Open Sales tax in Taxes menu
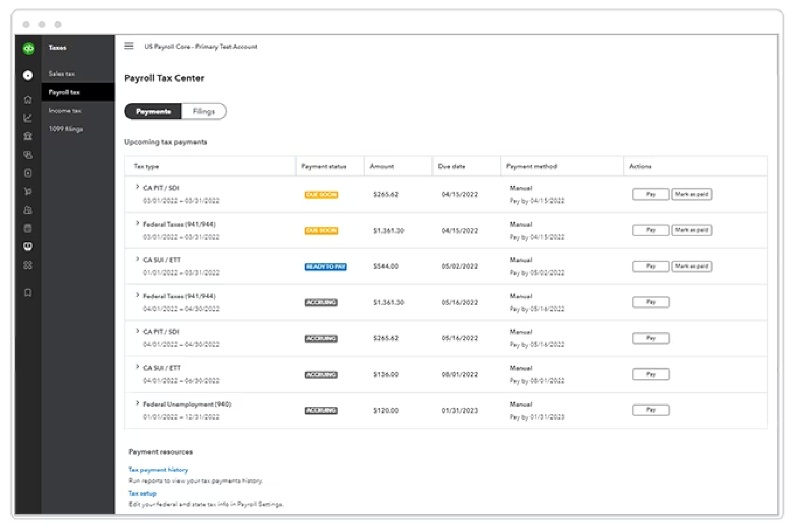The image size is (795, 532). pos(62,74)
